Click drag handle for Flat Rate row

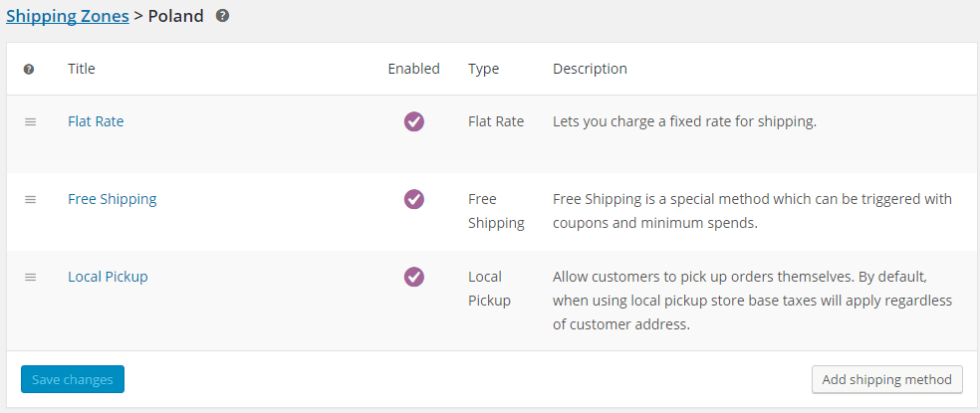pos(30,121)
